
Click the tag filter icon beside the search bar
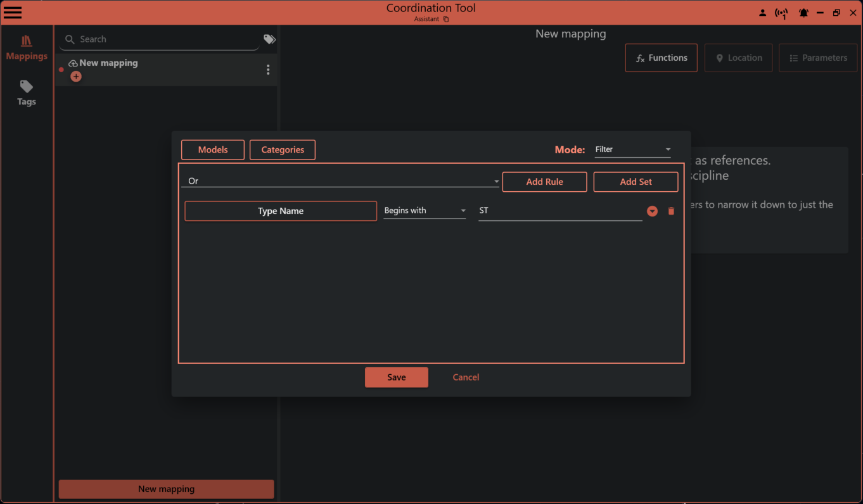(x=269, y=39)
